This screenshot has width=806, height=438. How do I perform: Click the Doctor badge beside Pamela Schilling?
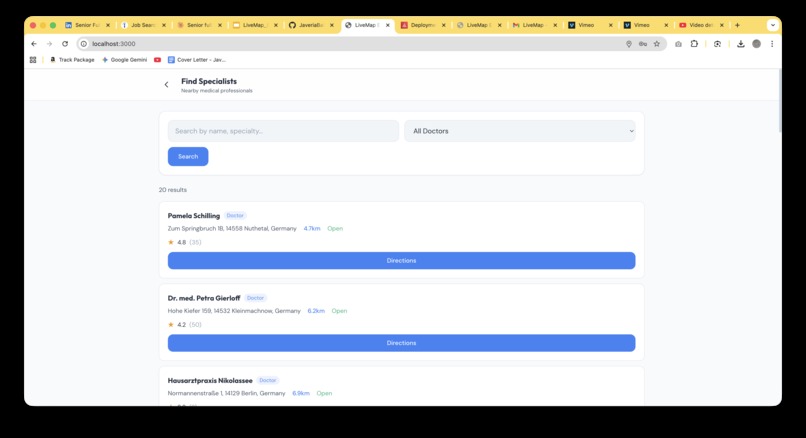click(235, 216)
